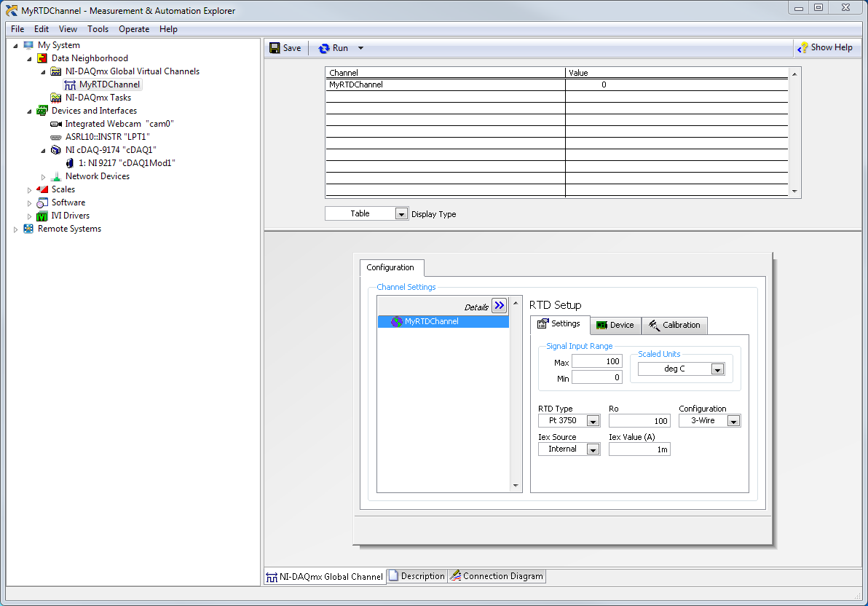Click the NI-DAQmx Tasks icon
Image resolution: width=868 pixels, height=606 pixels.
click(56, 98)
